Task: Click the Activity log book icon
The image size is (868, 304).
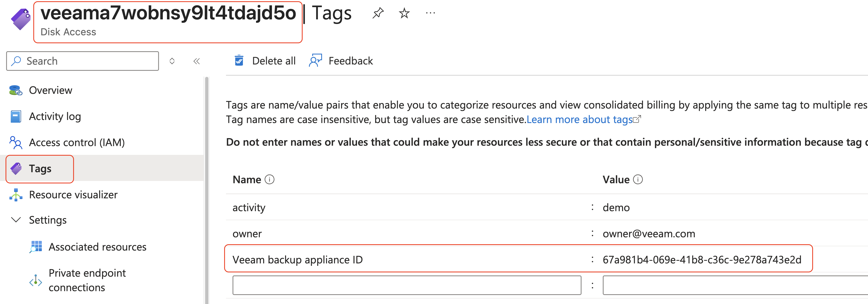Action: [16, 116]
